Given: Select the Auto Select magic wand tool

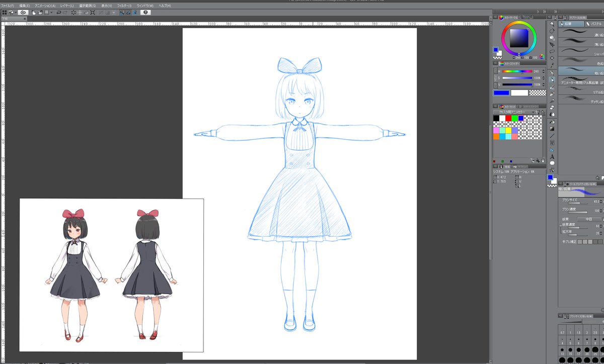Looking at the screenshot, I should coord(552,58).
